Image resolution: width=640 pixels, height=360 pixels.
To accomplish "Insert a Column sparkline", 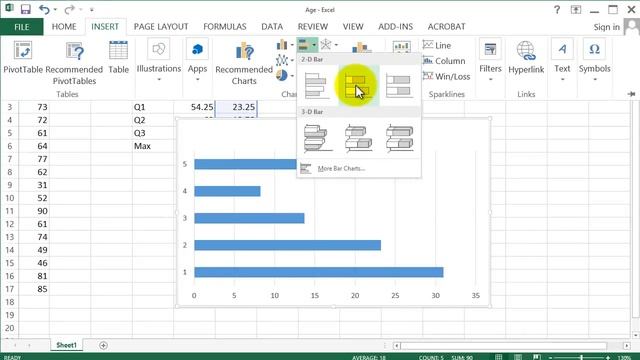I will tap(444, 61).
